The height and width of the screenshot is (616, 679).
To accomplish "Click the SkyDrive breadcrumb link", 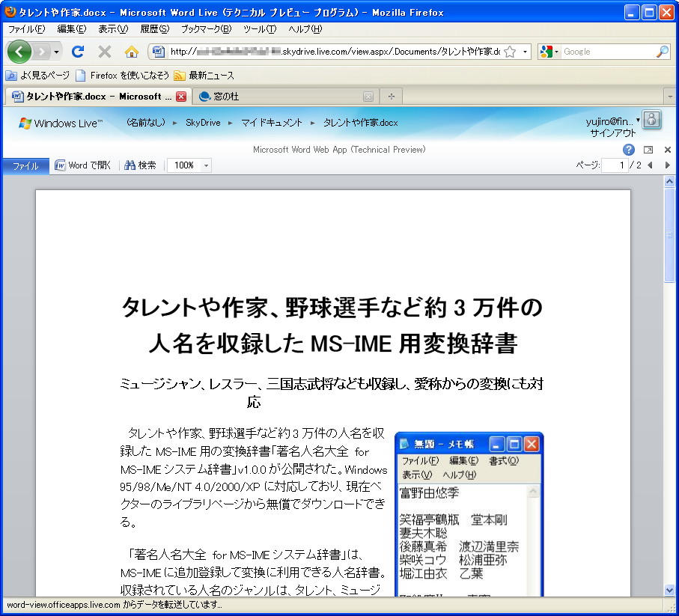I will click(x=202, y=123).
